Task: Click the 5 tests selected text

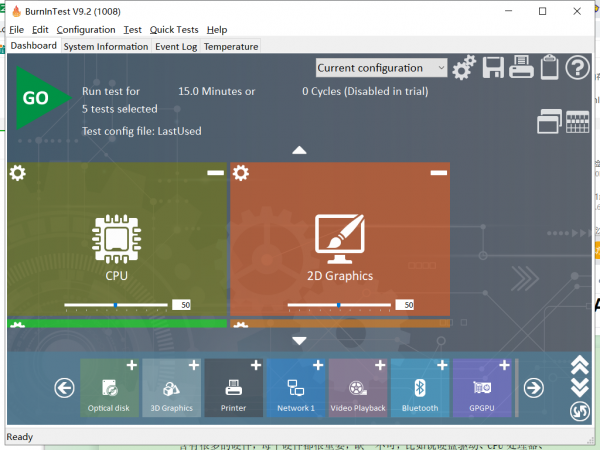Action: click(119, 109)
